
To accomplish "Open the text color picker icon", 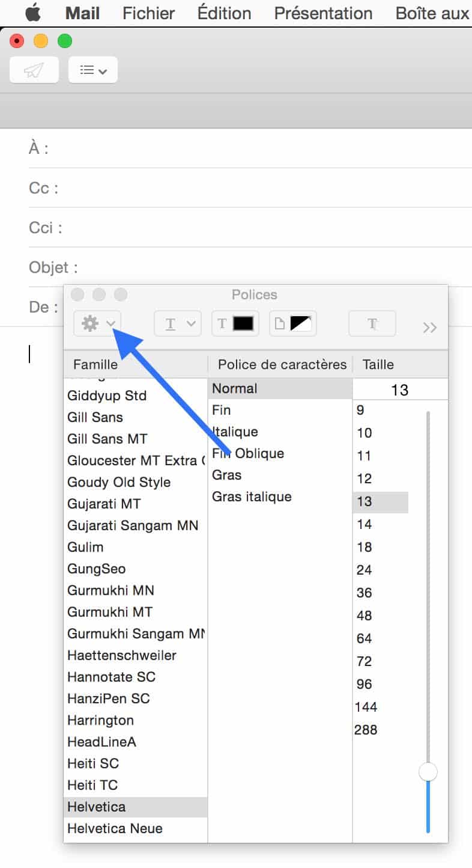I will pos(235,323).
